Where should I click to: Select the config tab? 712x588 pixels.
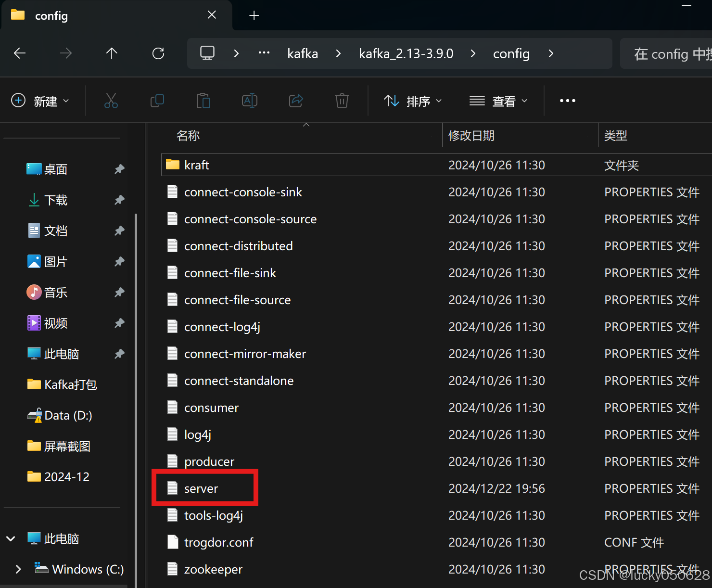pos(117,16)
